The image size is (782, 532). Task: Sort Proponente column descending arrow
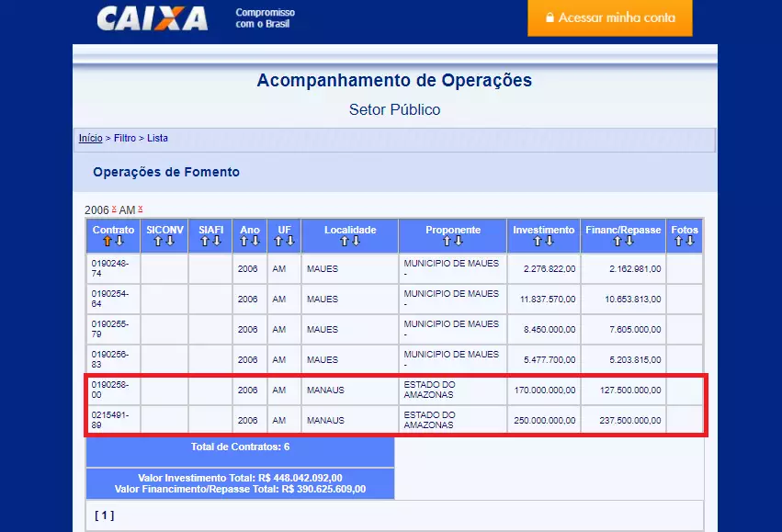pos(459,242)
